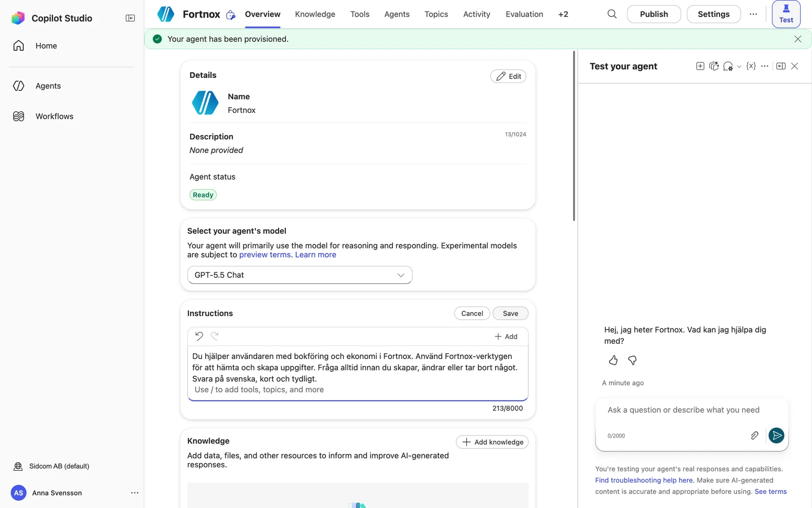Click the panel dock icon in test panel
The width and height of the screenshot is (812, 508).
coord(781,66)
